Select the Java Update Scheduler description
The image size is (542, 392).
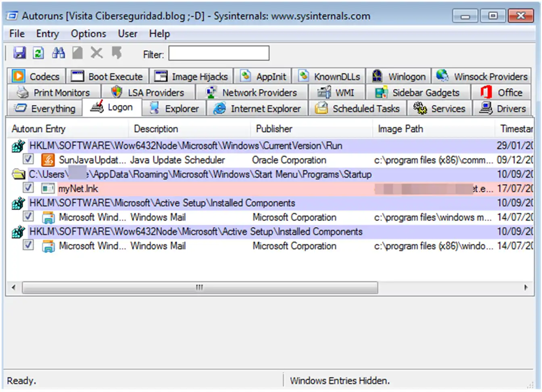[177, 160]
